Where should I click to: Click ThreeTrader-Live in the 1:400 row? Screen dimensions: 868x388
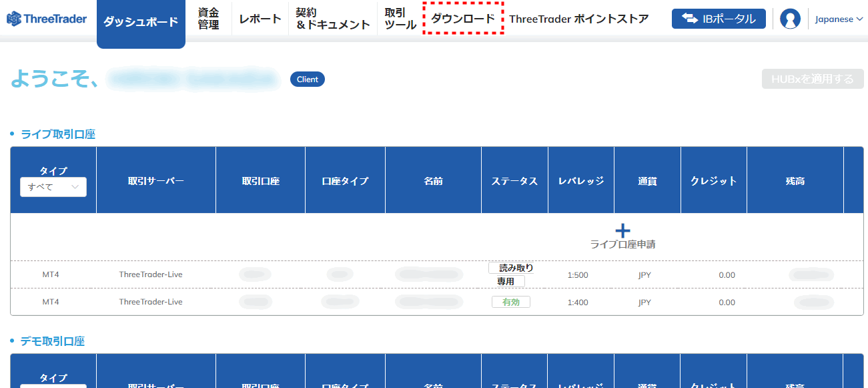pos(151,302)
